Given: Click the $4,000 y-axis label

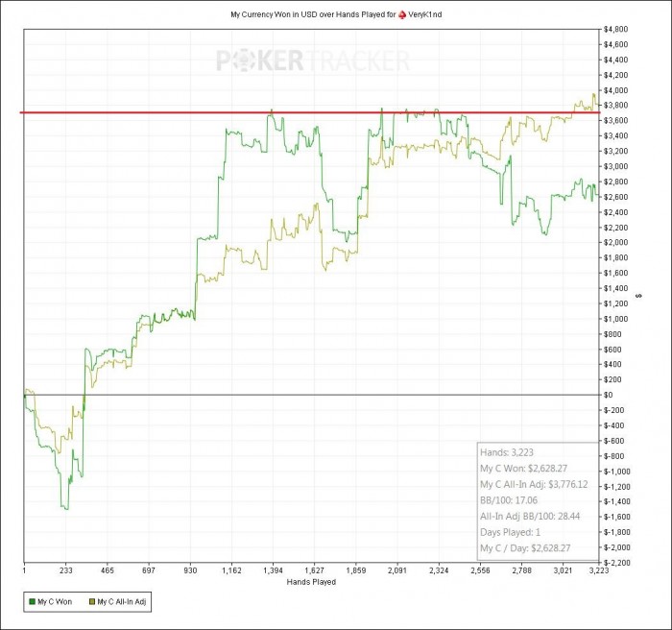Looking at the screenshot, I should (615, 90).
